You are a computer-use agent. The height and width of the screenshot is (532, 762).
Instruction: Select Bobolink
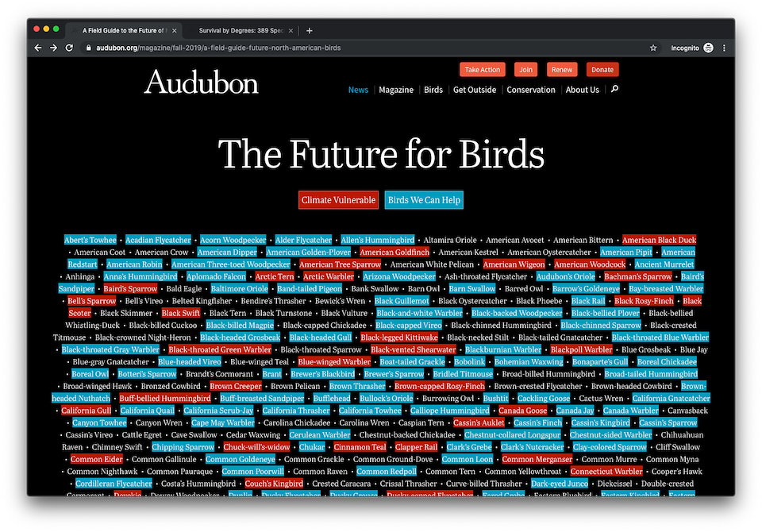(469, 361)
